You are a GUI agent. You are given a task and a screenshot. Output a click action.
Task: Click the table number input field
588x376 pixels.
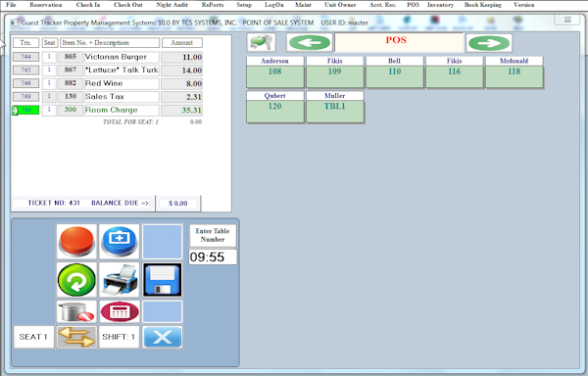coord(213,257)
